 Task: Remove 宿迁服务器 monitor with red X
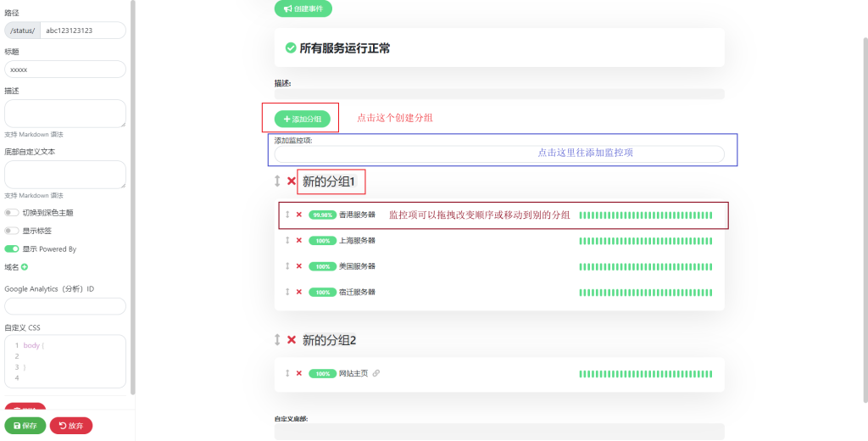[299, 292]
